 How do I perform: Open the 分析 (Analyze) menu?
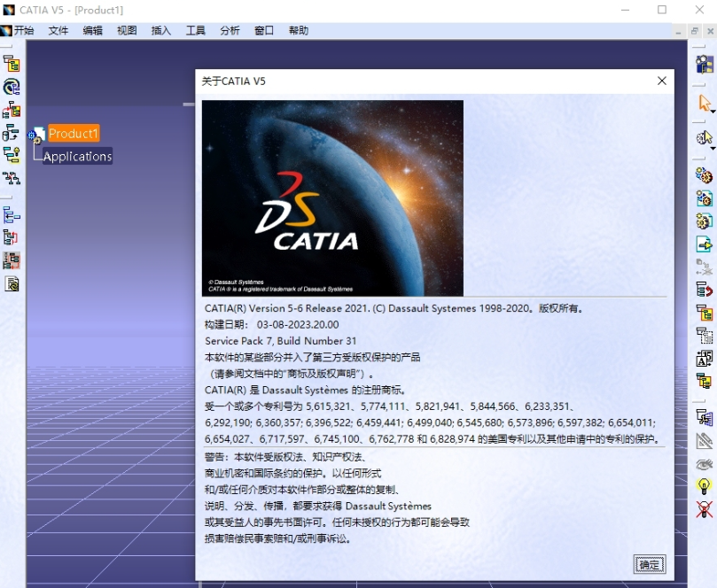click(230, 31)
